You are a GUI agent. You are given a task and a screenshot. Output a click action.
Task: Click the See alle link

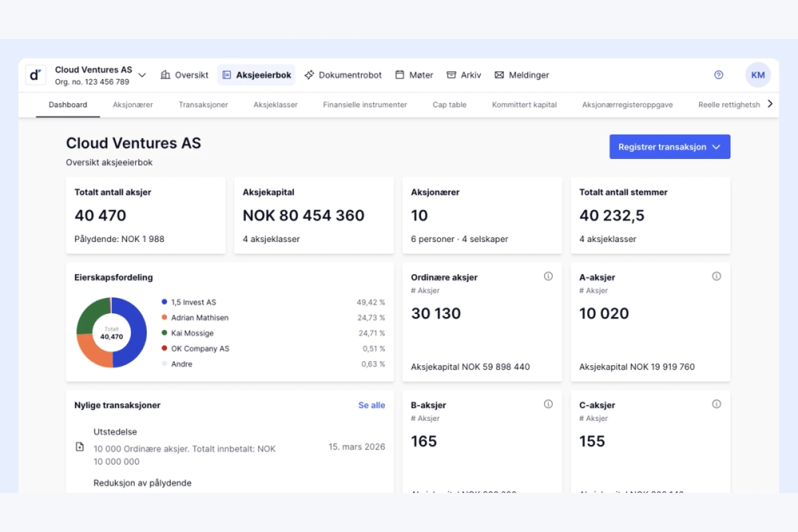click(x=371, y=405)
